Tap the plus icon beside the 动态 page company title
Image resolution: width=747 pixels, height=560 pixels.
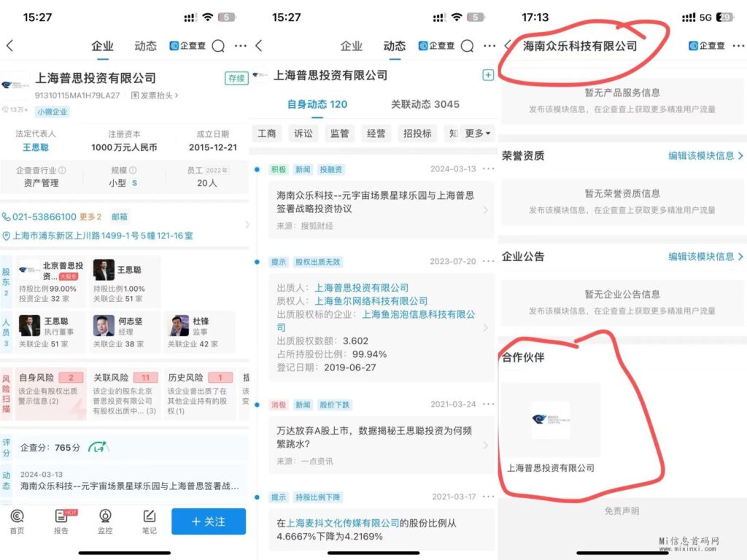pyautogui.click(x=488, y=75)
